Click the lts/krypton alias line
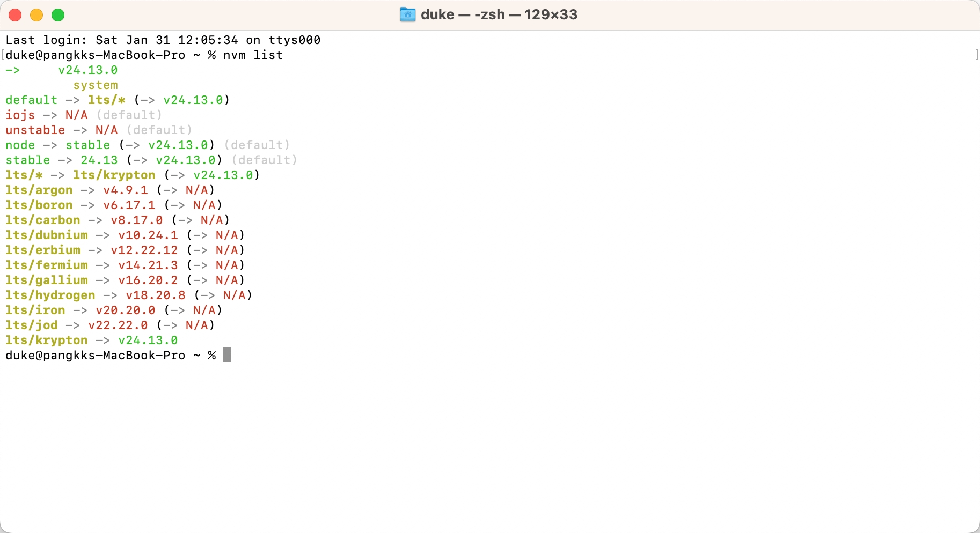Screen dimensions: 980x533 (91, 340)
